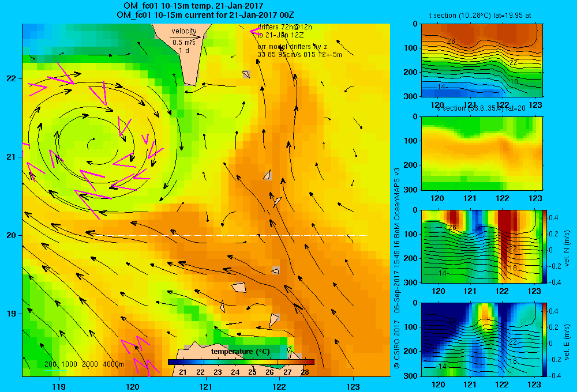Viewport: 577px width, 392px height.
Task: Open the salinity section plot
Action: click(482, 153)
